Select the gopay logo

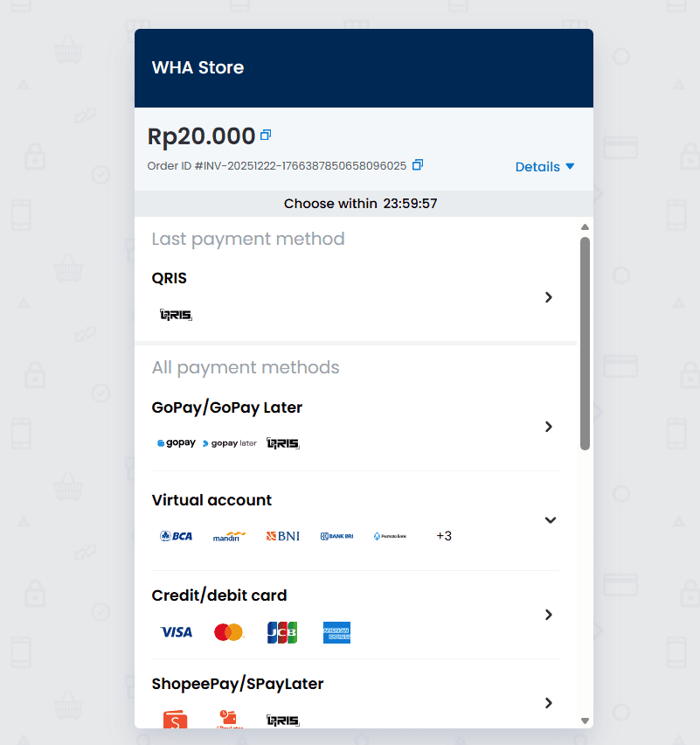click(177, 443)
